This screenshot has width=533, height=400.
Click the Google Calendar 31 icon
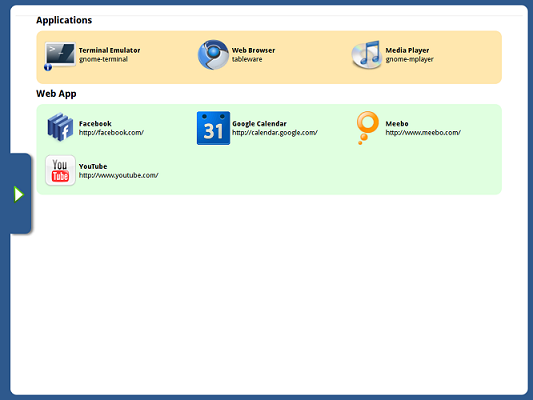[213, 128]
